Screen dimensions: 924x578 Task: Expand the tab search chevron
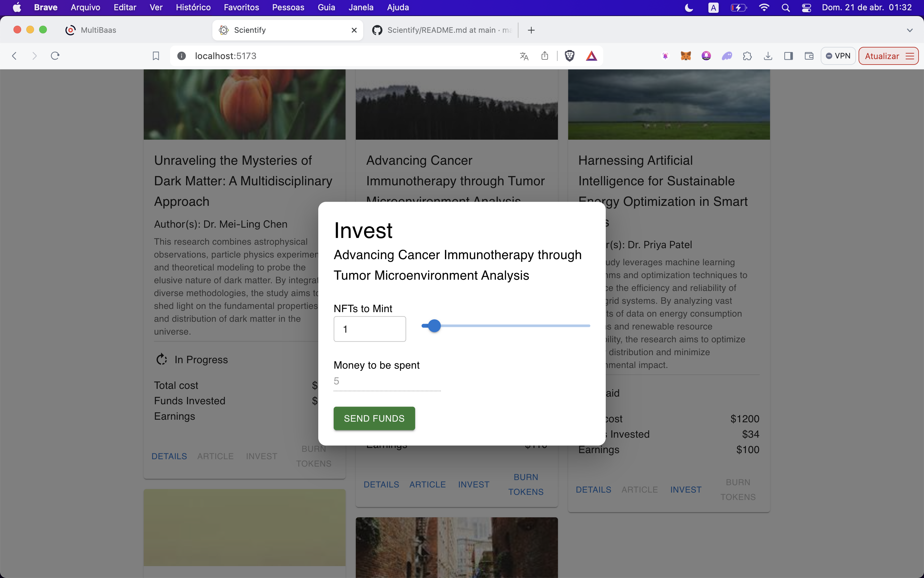(910, 30)
